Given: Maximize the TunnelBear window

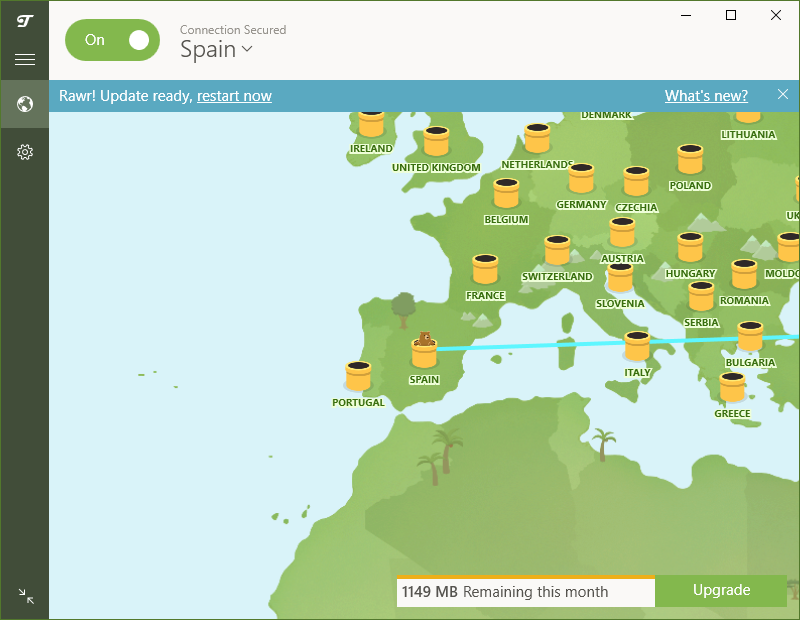Looking at the screenshot, I should [731, 15].
